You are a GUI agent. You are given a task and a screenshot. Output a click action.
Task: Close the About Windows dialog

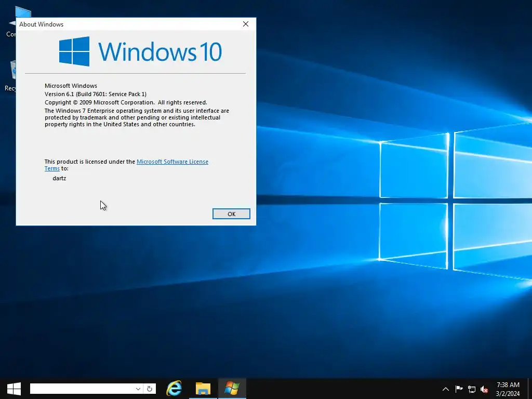(246, 24)
